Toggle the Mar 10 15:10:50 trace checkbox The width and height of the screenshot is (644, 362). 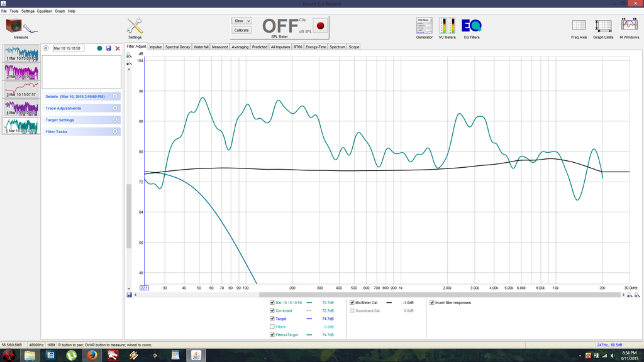272,302
